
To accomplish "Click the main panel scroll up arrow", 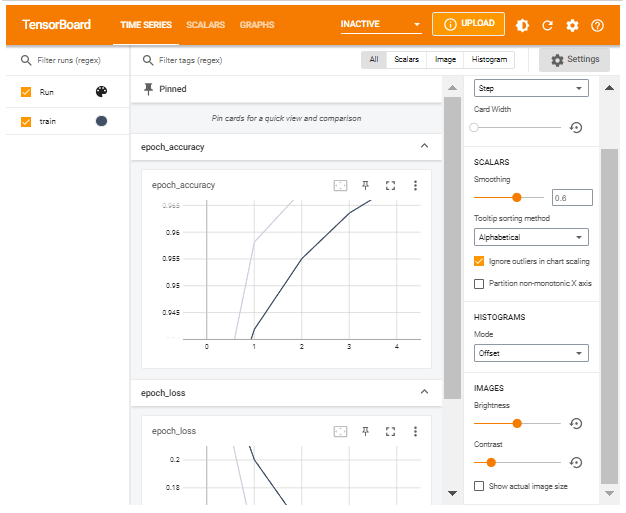I will pos(452,88).
